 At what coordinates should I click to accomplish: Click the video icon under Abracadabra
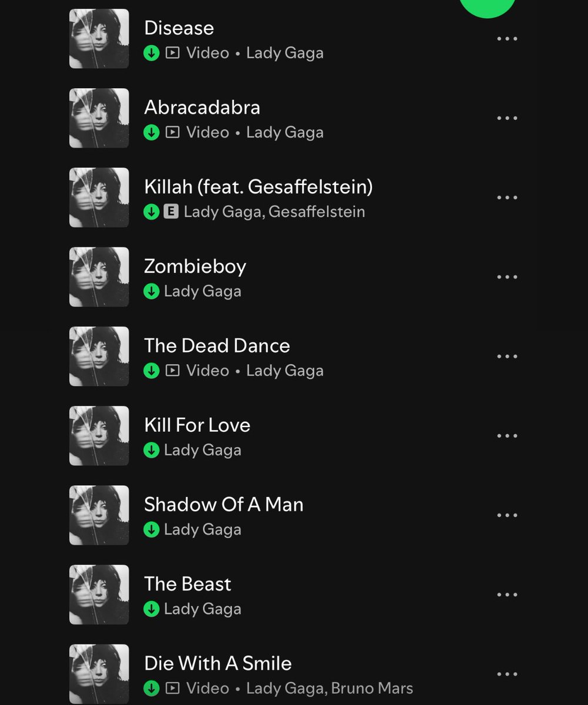tap(172, 132)
